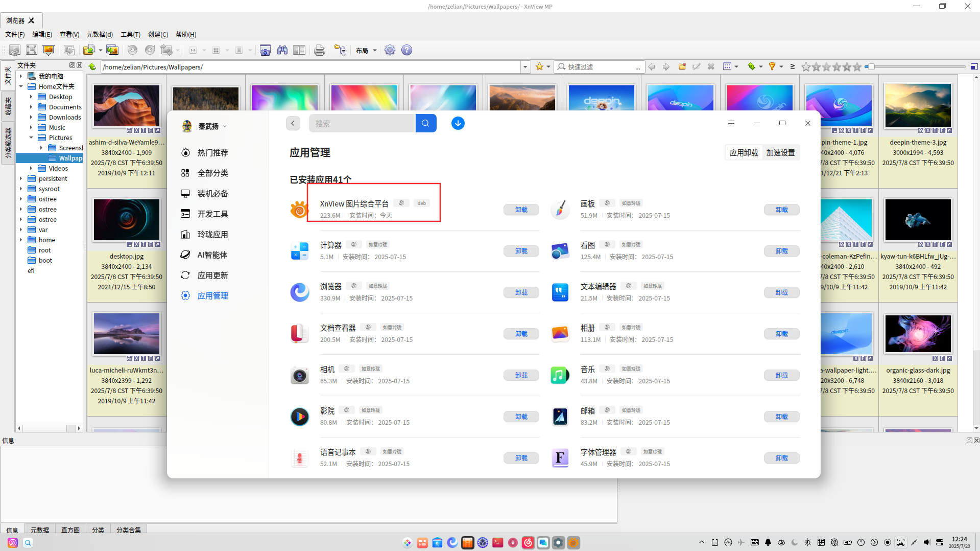Screen dimensions: 980x551
Task: Expand the Videos folder node
Action: pyautogui.click(x=31, y=168)
